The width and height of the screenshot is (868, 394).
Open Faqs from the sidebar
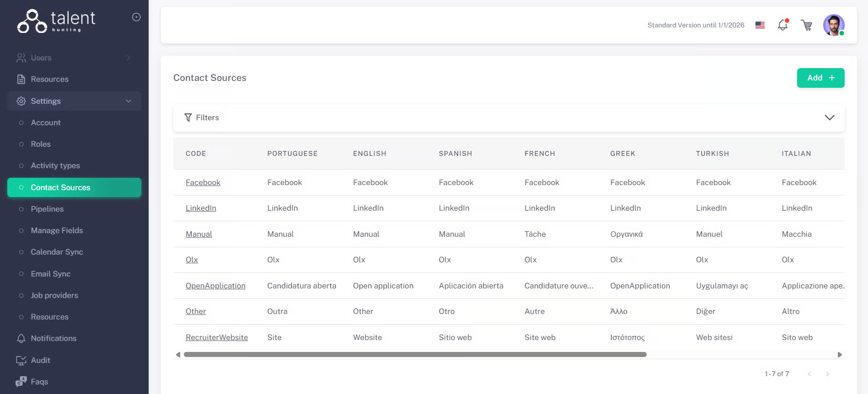point(39,382)
